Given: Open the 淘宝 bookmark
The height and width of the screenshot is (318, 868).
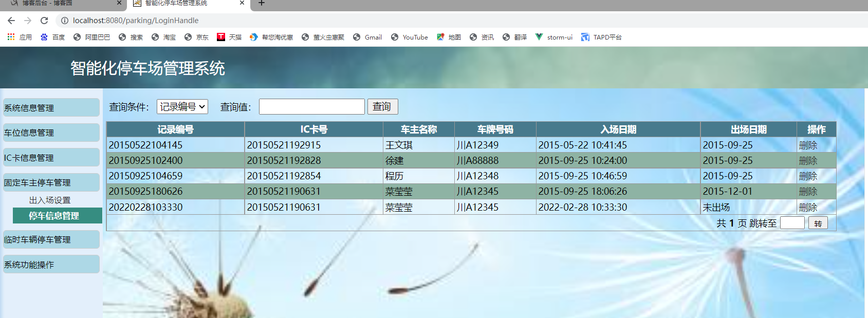Looking at the screenshot, I should [163, 37].
